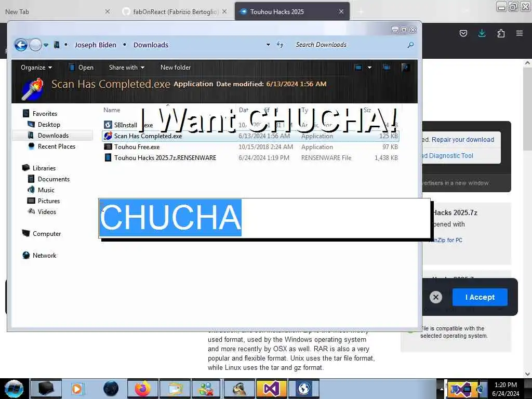532x399 pixels.
Task: Switch to the fabOnReact browser tab
Action: click(175, 11)
